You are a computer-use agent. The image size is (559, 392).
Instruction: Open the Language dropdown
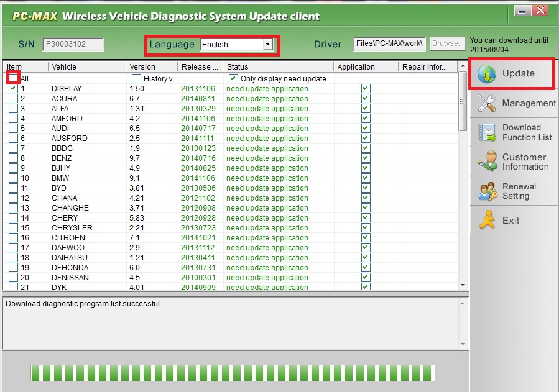[x=267, y=45]
